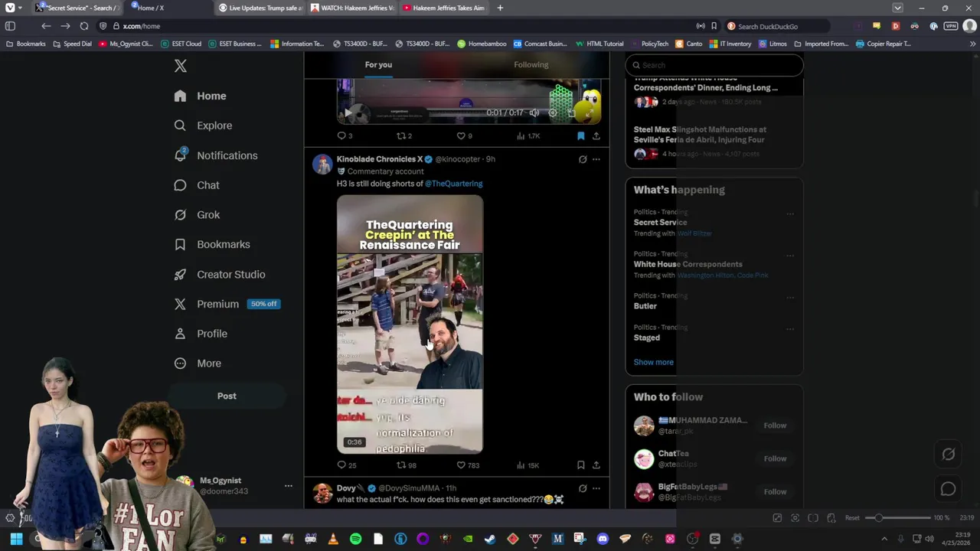Click the Post button

pyautogui.click(x=227, y=396)
